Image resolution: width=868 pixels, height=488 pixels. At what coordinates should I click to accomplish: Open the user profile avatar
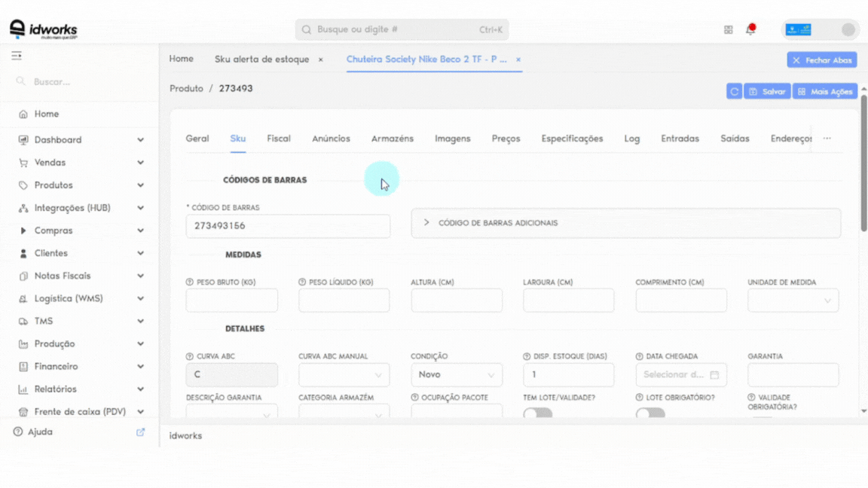pos(848,30)
